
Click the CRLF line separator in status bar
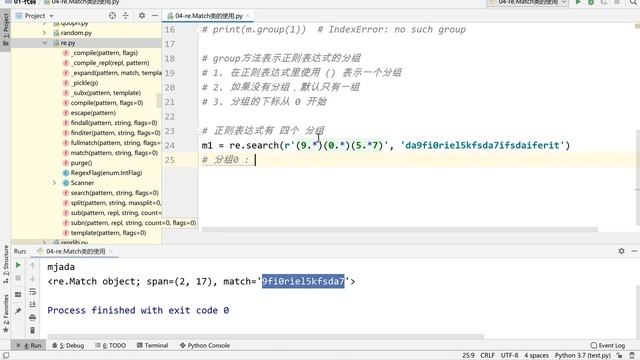(x=487, y=356)
